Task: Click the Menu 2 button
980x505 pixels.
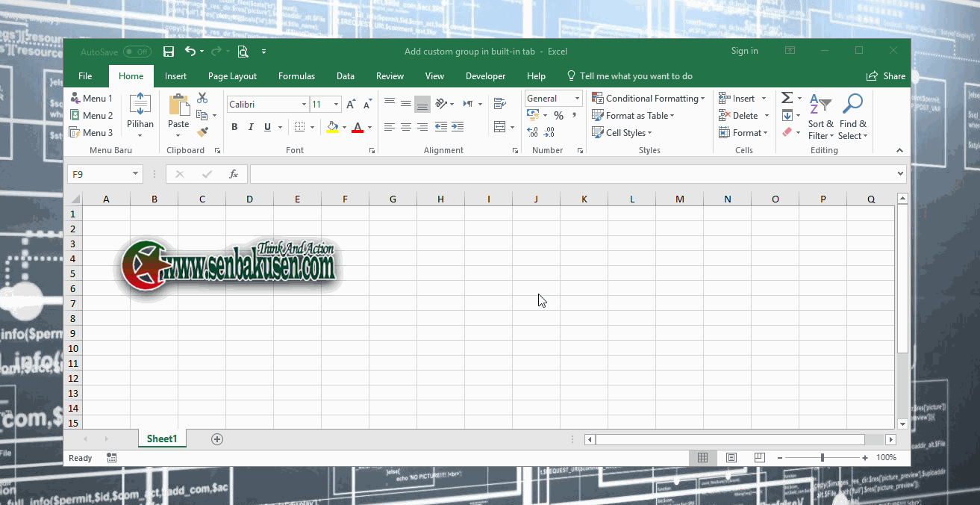Action: click(91, 115)
